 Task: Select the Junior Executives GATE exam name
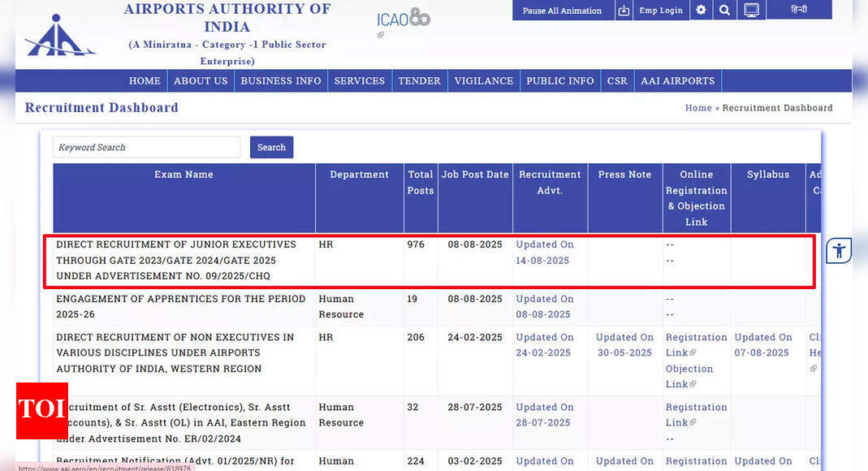tap(176, 260)
